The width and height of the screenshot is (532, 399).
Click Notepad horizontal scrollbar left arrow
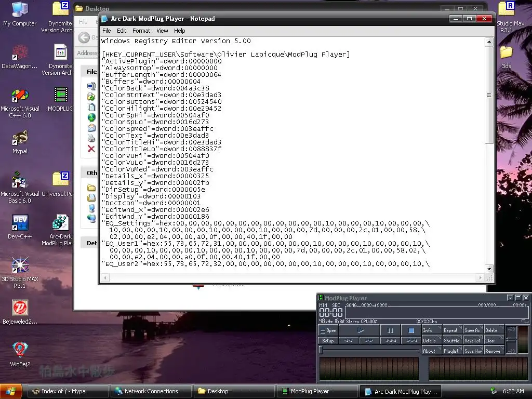(105, 277)
